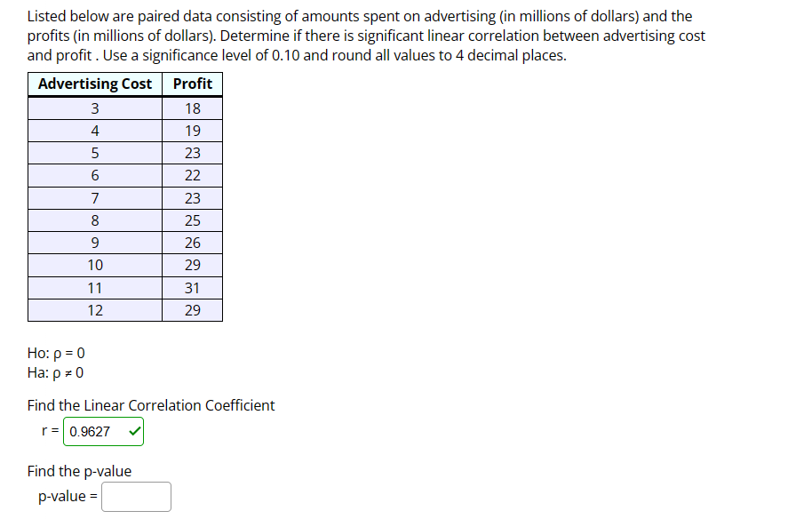Click the cell containing profit 29 in last row
The width and height of the screenshot is (812, 519).
tap(192, 309)
